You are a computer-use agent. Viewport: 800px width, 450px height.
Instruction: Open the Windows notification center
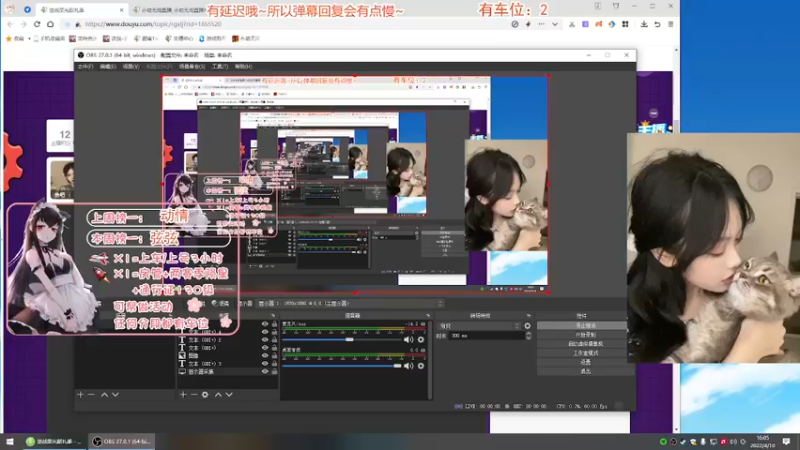[x=786, y=441]
